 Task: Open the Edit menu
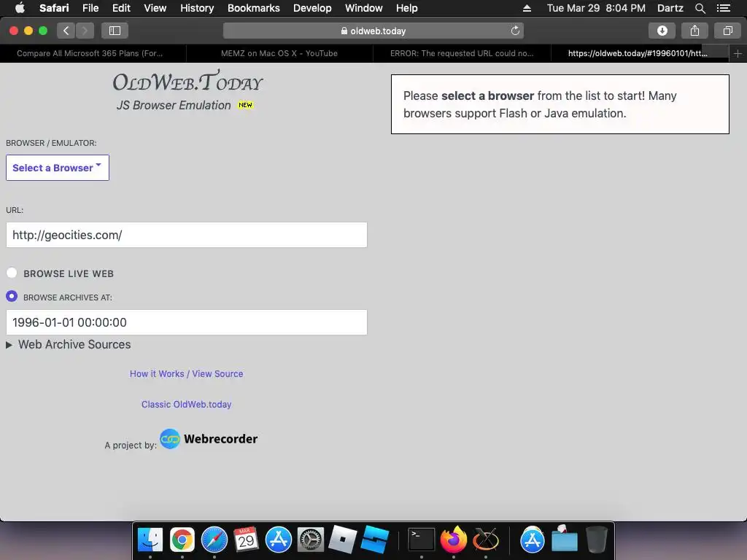pyautogui.click(x=121, y=8)
